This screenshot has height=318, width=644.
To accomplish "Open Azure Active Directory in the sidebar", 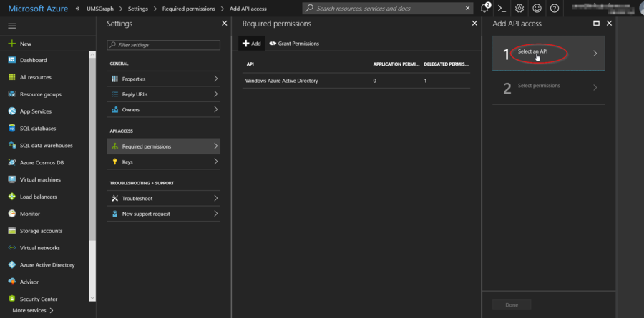I will [x=47, y=265].
